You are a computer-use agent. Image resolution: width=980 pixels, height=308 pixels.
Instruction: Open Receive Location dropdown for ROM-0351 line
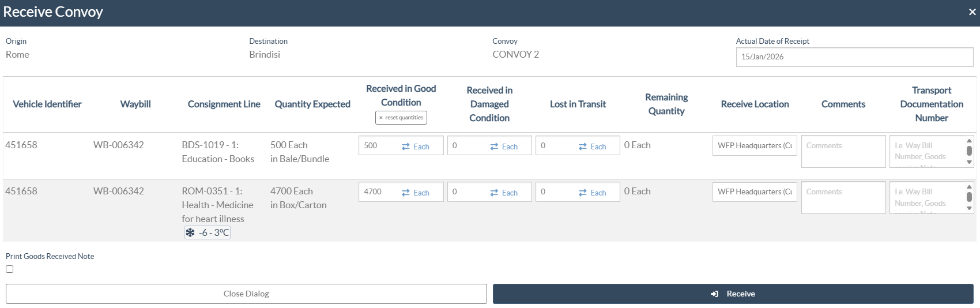pos(755,191)
